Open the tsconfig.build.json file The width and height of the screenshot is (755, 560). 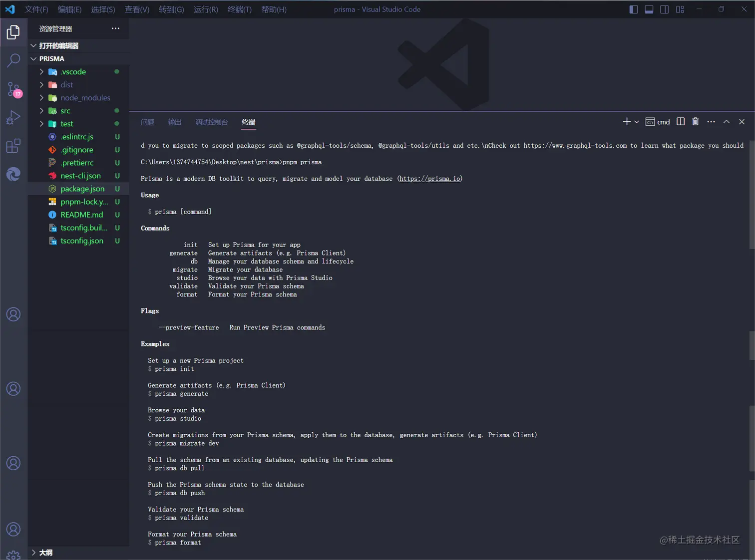78,228
